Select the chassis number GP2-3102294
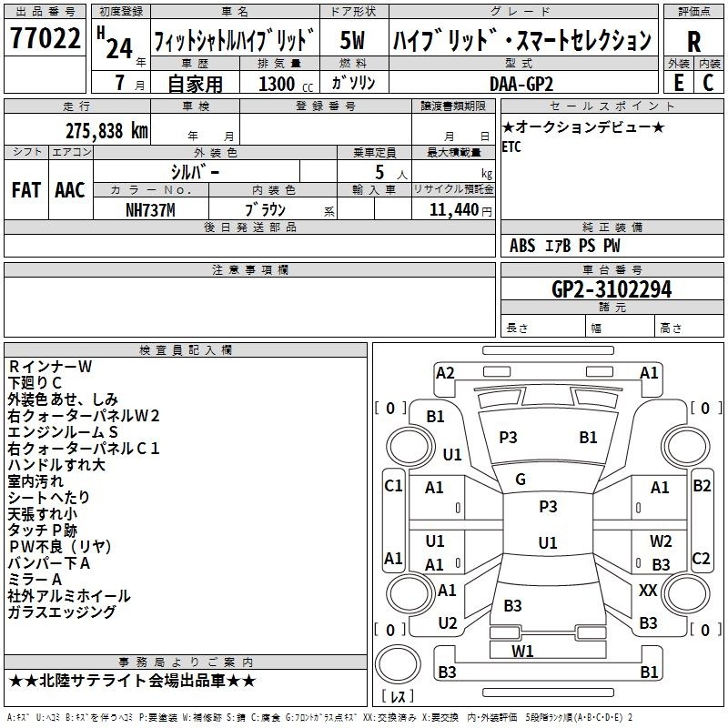 coord(612,289)
